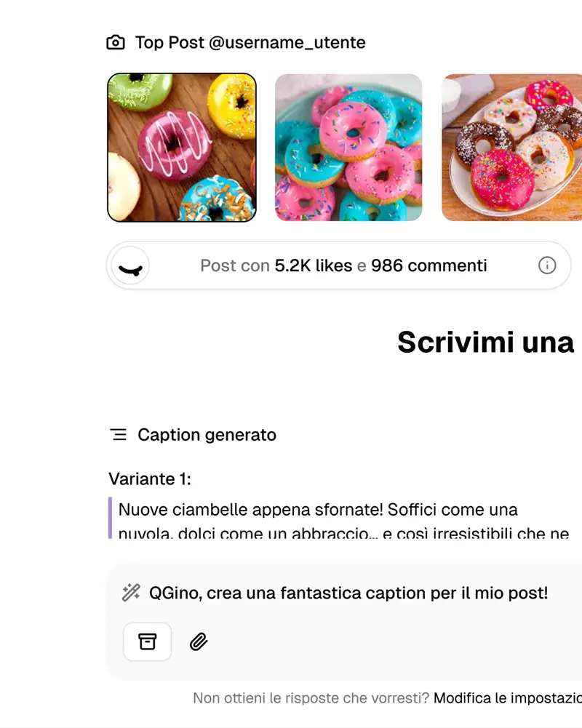Click the Top Post @username_utente heading
This screenshot has width=582, height=728.
tap(250, 42)
